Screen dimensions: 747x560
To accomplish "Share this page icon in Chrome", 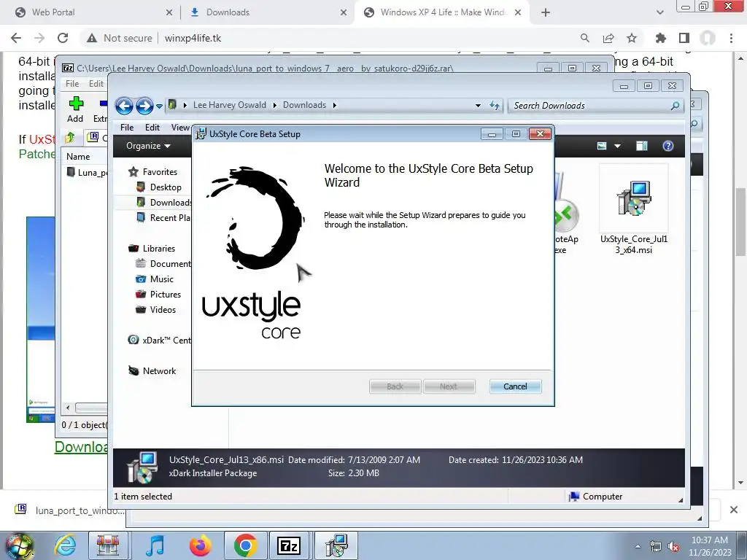I will coord(608,38).
